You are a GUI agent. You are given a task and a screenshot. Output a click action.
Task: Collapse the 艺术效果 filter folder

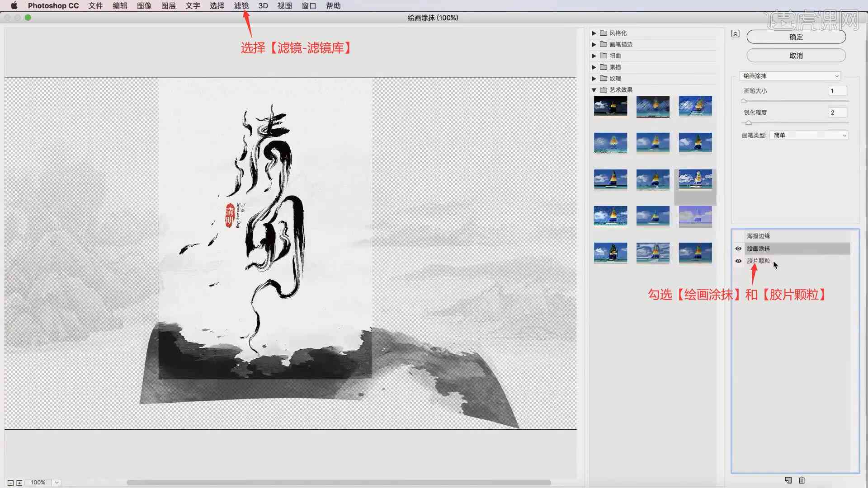pyautogui.click(x=594, y=90)
